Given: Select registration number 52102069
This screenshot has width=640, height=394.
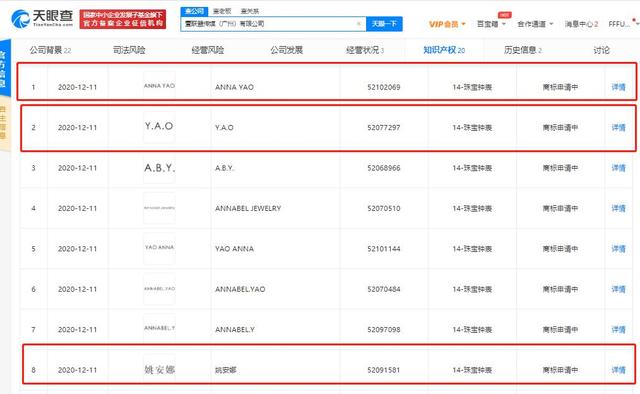Looking at the screenshot, I should point(384,87).
